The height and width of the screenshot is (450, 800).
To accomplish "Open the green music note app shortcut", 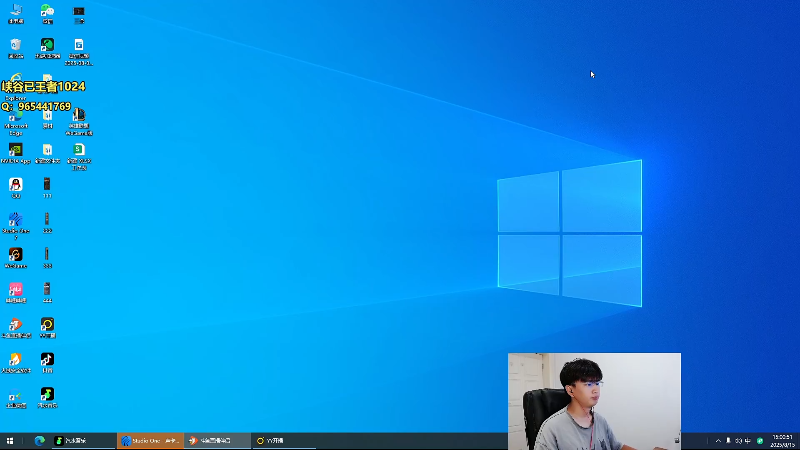I will (x=47, y=397).
